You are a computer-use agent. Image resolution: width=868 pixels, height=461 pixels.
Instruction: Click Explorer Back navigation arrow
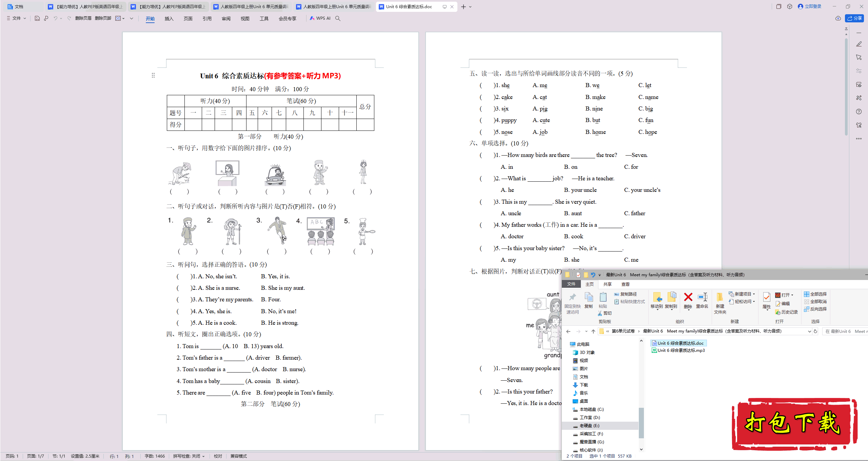coord(569,332)
